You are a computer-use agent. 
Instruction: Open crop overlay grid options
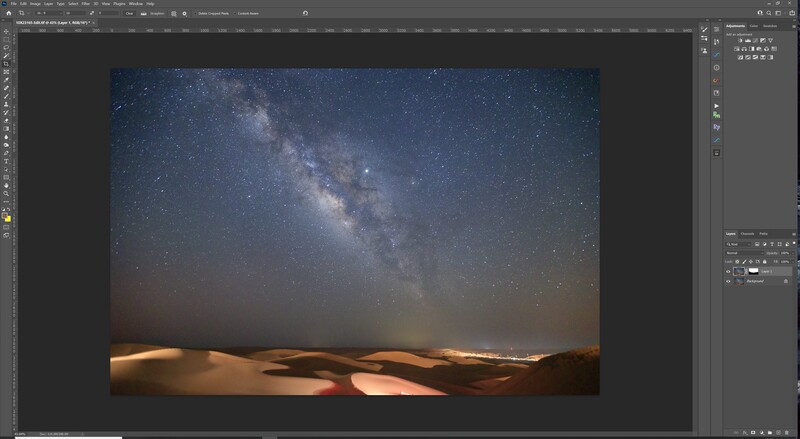[174, 13]
